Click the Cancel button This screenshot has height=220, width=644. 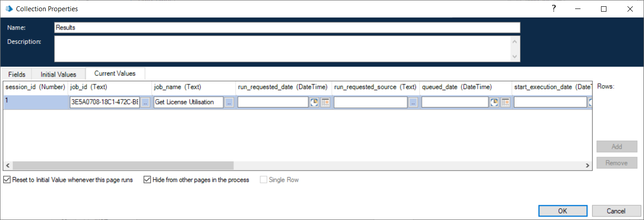click(x=616, y=211)
